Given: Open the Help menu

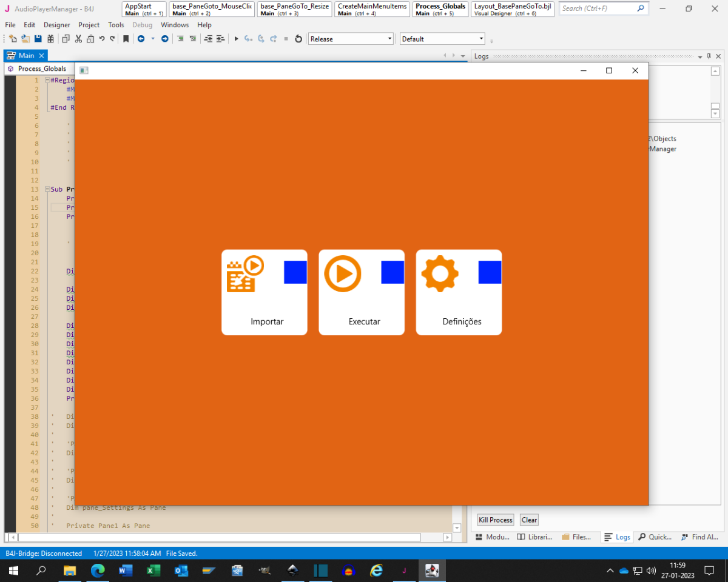Looking at the screenshot, I should 204,25.
